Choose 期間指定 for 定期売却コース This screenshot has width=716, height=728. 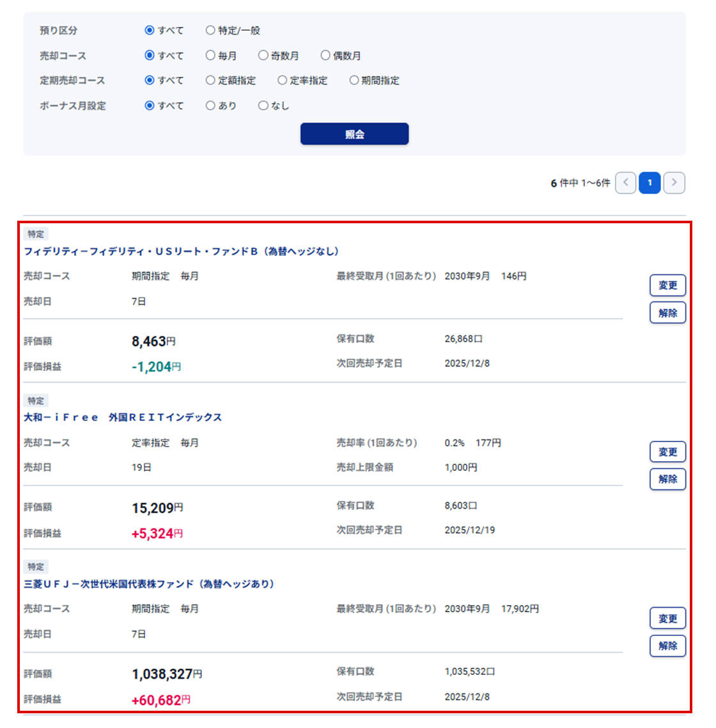pyautogui.click(x=354, y=81)
